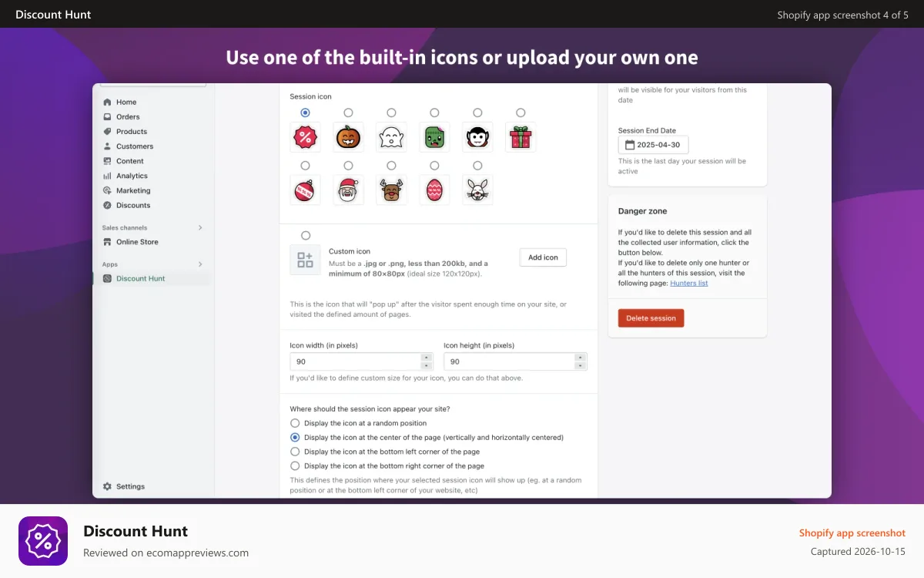Select radio button above bunny icon
Viewport: 924px width, 578px height.
tap(477, 165)
